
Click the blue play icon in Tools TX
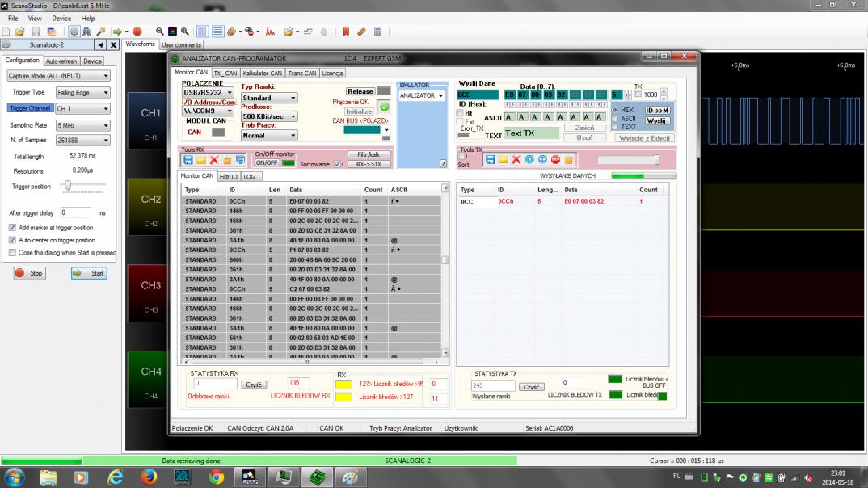pyautogui.click(x=529, y=160)
